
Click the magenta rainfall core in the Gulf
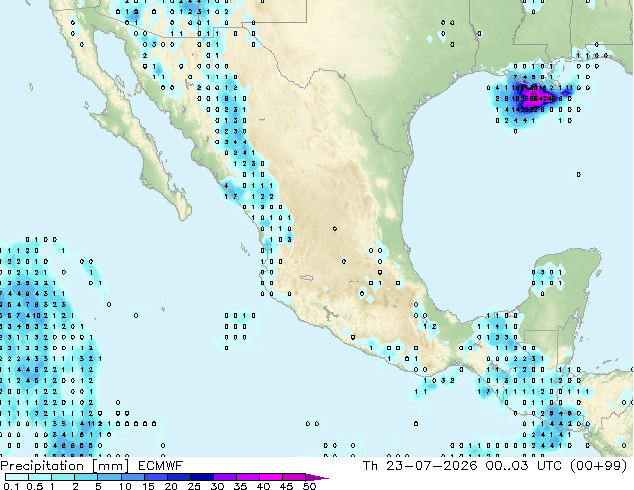click(x=536, y=98)
